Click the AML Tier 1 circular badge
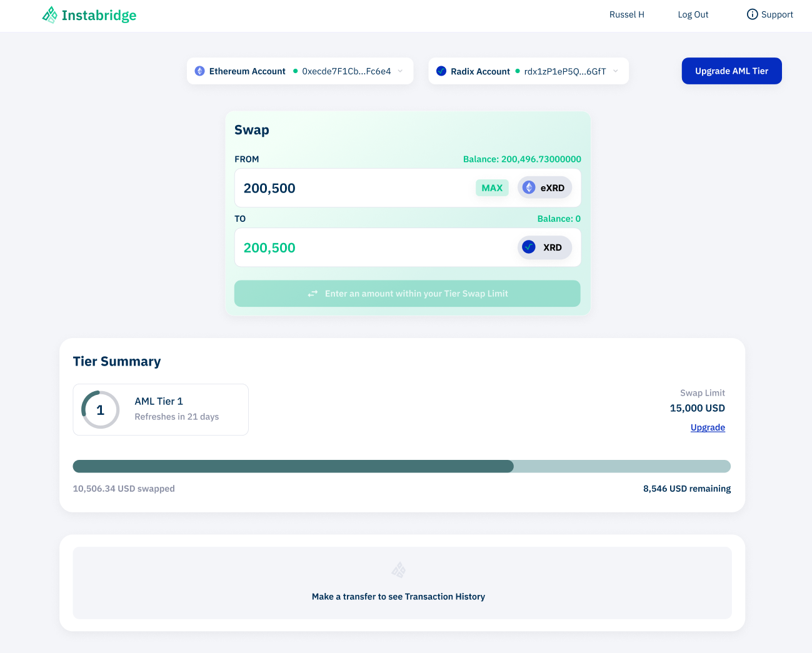Screen dimensions: 812x653 (101, 410)
